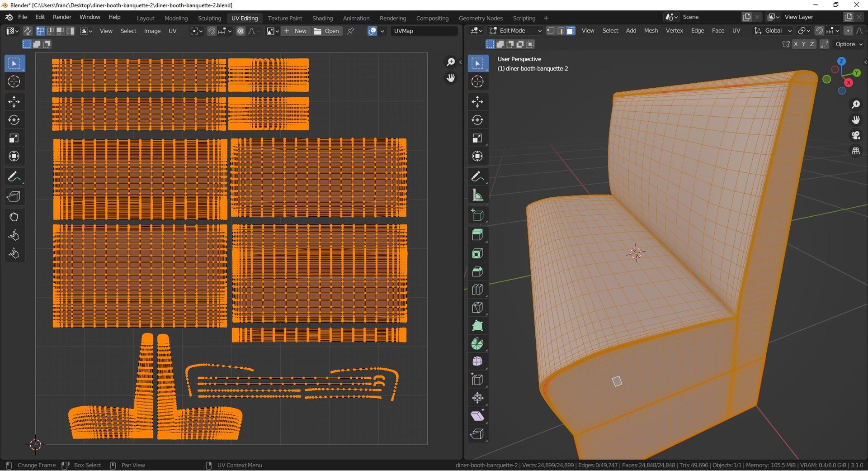Select the UV Relax sculpt tool
The height and width of the screenshot is (471, 868).
click(14, 235)
